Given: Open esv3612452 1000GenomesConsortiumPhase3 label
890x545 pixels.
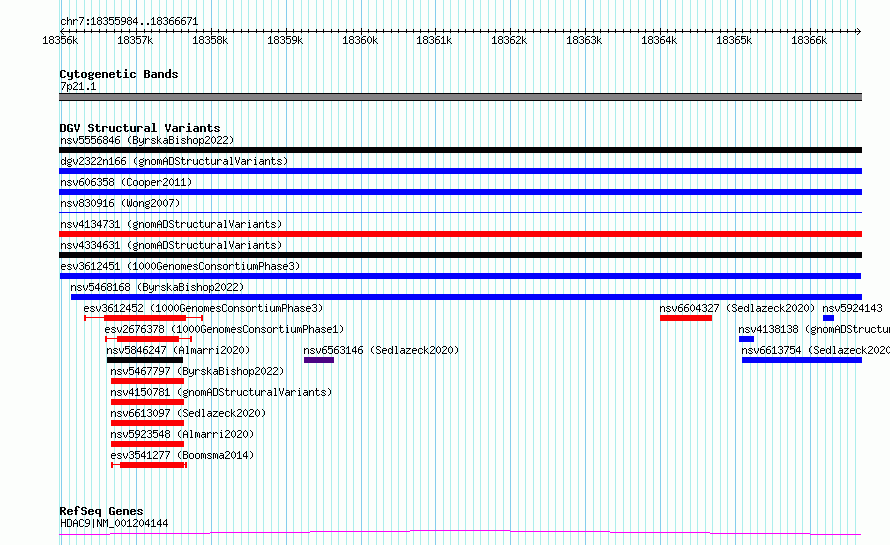Looking at the screenshot, I should [203, 308].
